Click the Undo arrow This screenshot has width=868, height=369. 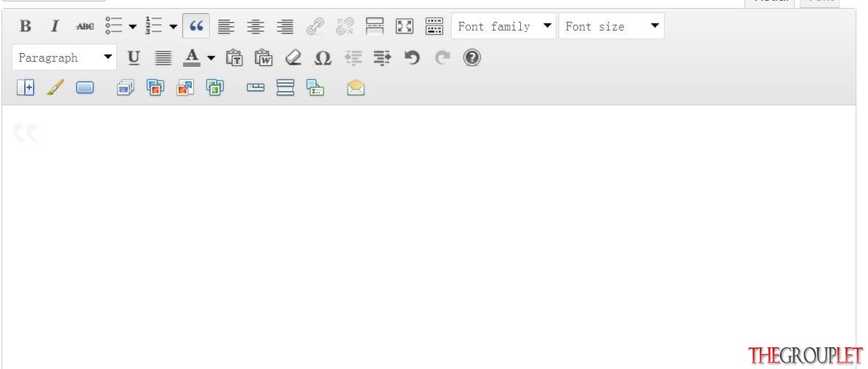(x=412, y=57)
